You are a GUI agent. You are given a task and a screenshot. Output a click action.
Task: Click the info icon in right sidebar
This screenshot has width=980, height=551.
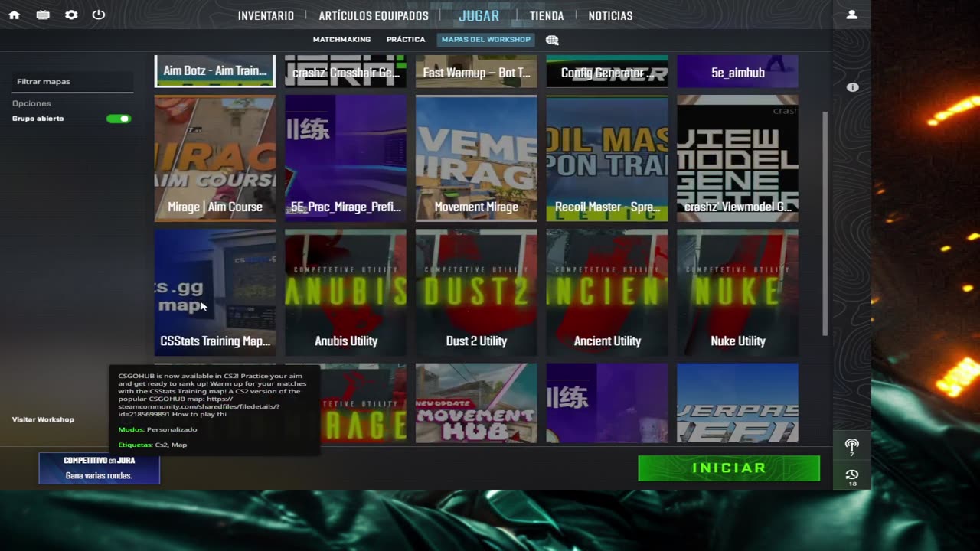tap(852, 87)
